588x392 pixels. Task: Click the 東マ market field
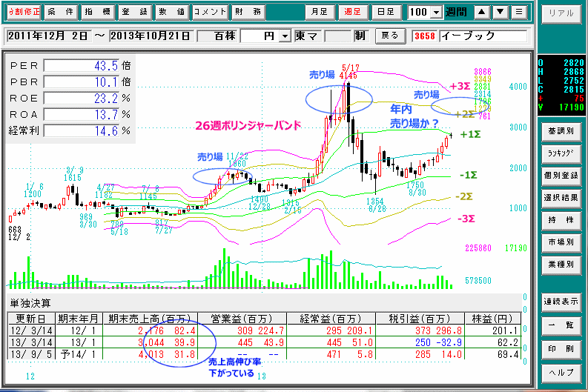(307, 36)
